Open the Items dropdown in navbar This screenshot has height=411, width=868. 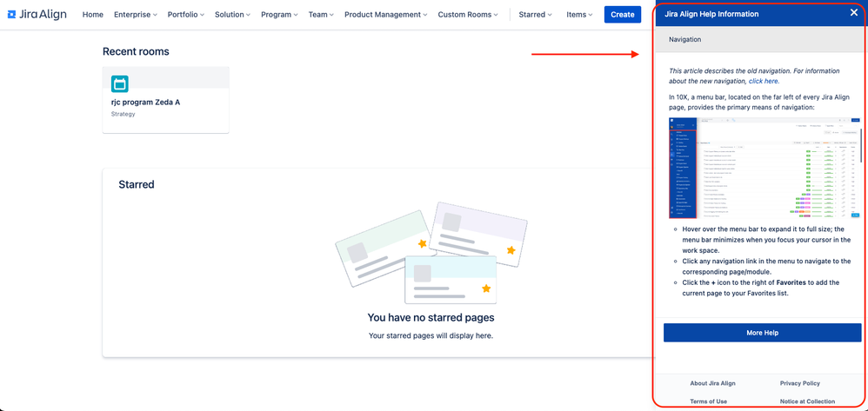(x=579, y=15)
